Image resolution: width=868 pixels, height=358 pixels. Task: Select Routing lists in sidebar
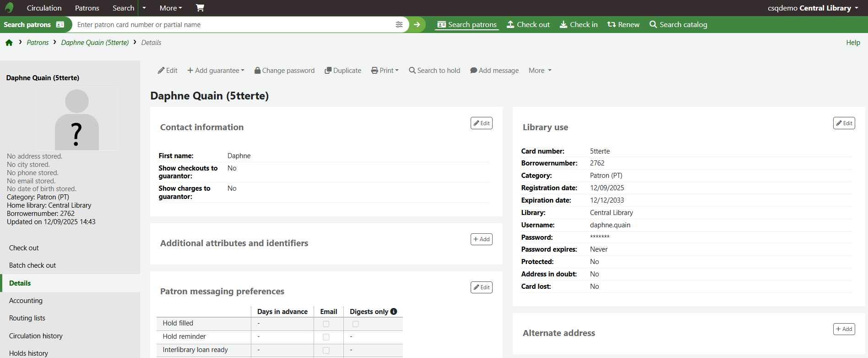point(70,318)
